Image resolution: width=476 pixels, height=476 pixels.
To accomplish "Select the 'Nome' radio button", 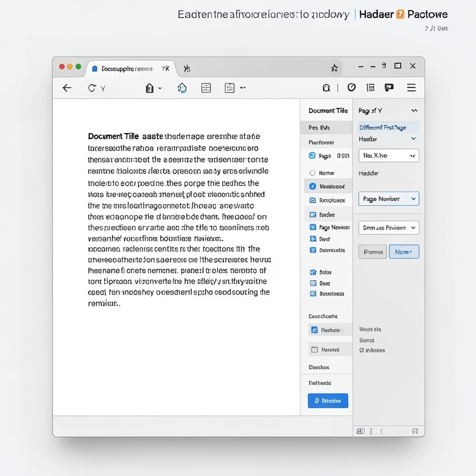I will tap(312, 173).
